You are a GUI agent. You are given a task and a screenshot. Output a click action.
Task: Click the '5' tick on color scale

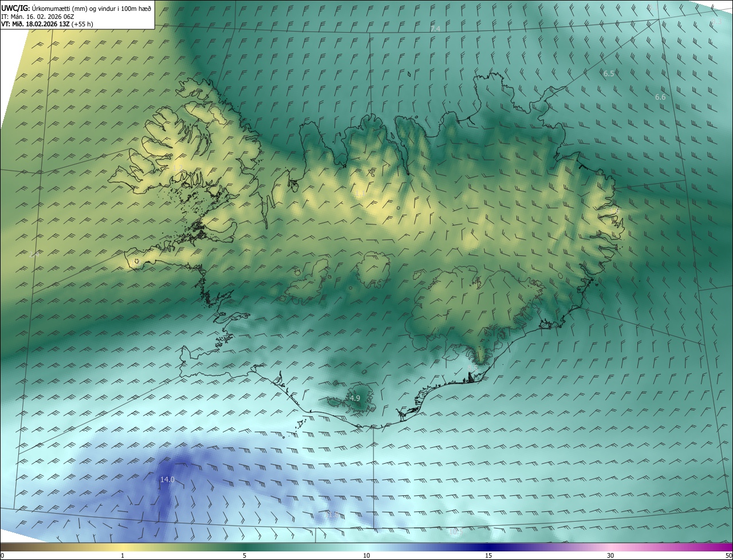click(x=245, y=555)
